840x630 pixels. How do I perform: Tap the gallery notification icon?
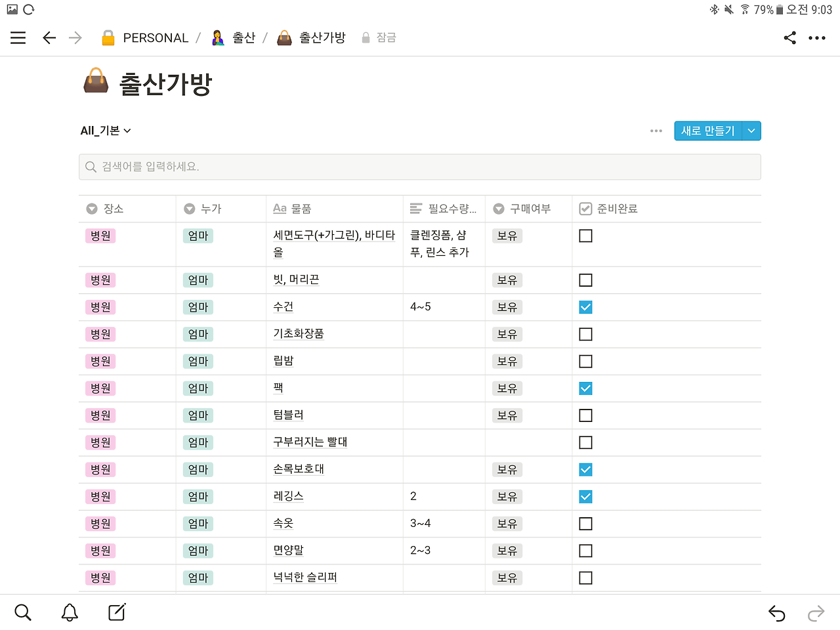[12, 9]
